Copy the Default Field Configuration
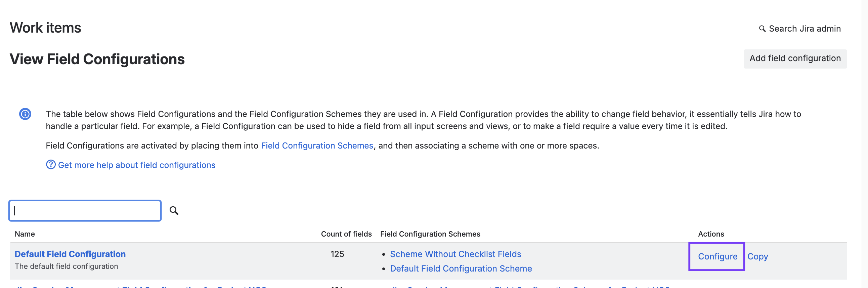This screenshot has width=868, height=288. [x=757, y=256]
